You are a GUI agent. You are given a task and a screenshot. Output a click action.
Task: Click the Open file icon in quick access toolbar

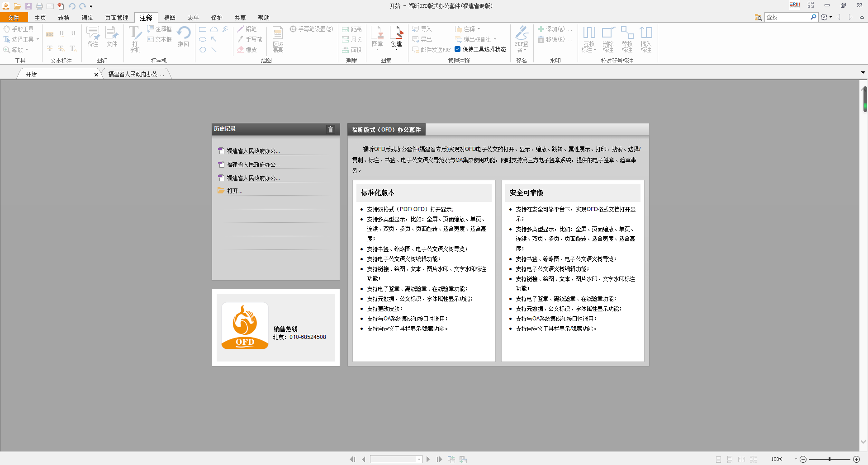(17, 6)
